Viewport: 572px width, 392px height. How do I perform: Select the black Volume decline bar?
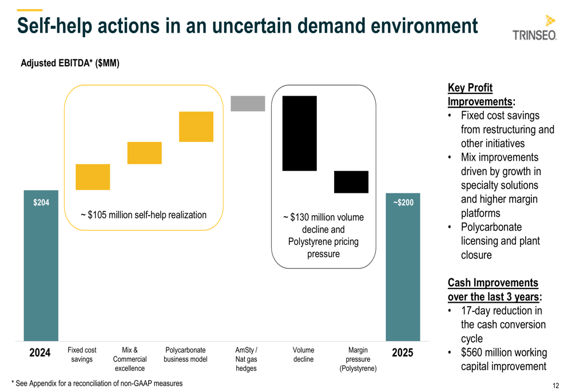(x=300, y=133)
